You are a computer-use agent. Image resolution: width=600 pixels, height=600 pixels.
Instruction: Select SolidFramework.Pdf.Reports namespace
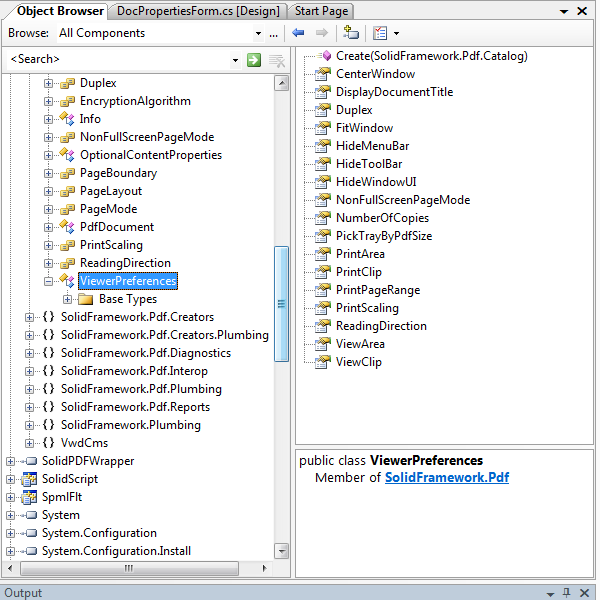pyautogui.click(x=135, y=407)
